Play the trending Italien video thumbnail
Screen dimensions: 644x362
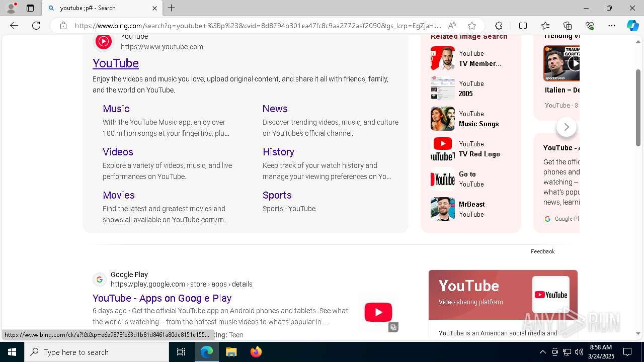561,63
